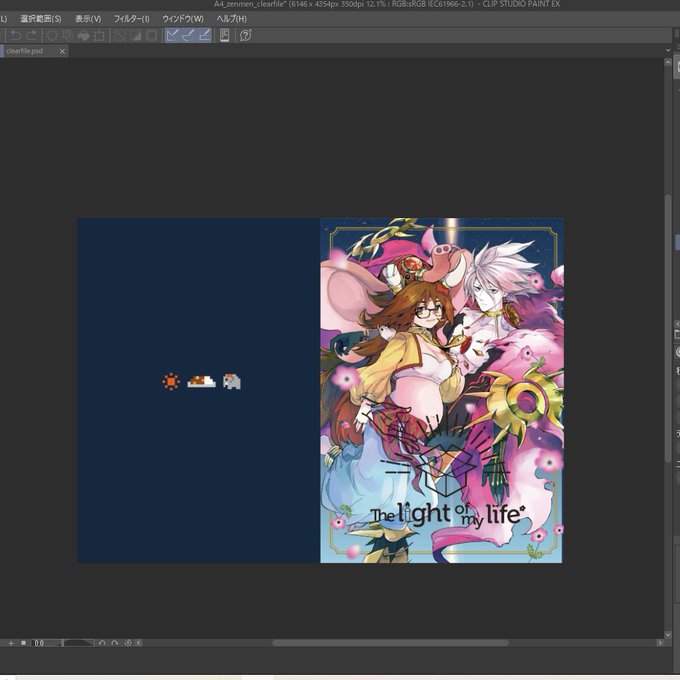The height and width of the screenshot is (680, 680).
Task: Open the 表示(V) menu
Action: [88, 19]
